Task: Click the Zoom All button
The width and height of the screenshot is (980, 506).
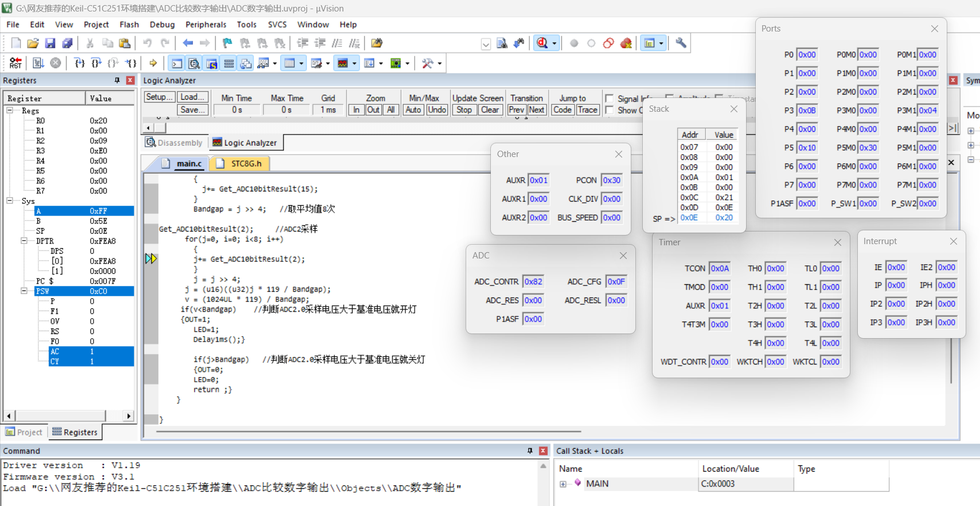Action: (391, 110)
